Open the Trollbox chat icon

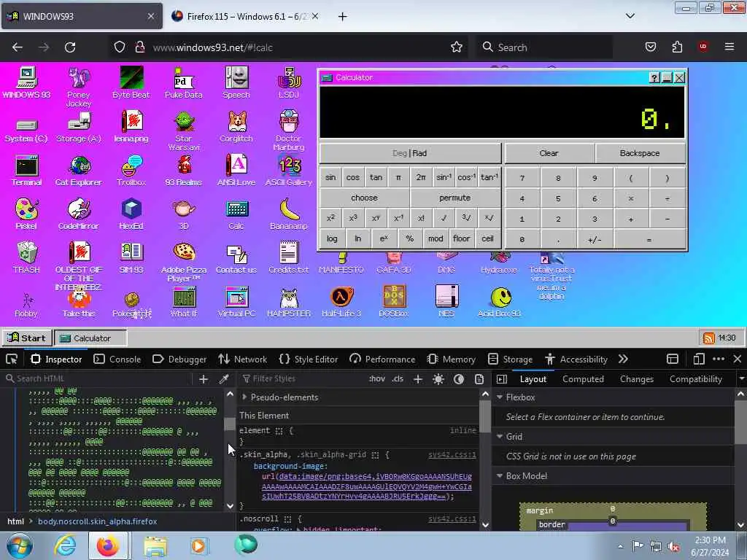click(x=131, y=171)
